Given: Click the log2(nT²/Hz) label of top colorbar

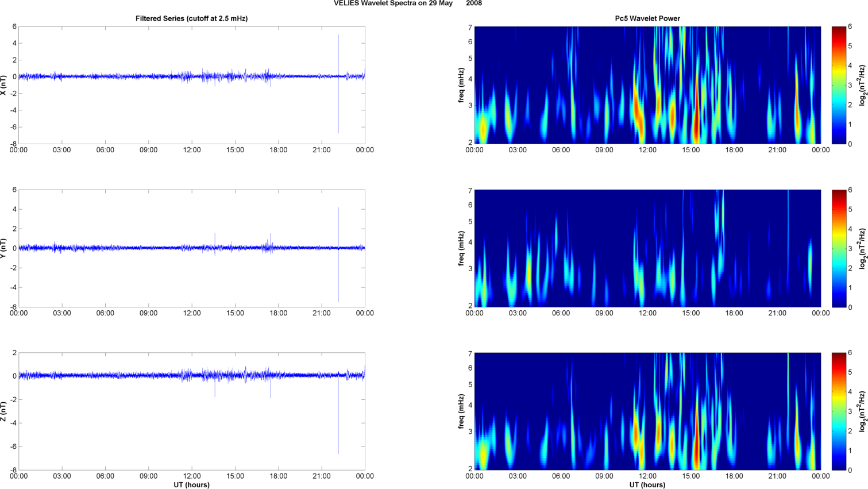Looking at the screenshot, I should tap(862, 85).
